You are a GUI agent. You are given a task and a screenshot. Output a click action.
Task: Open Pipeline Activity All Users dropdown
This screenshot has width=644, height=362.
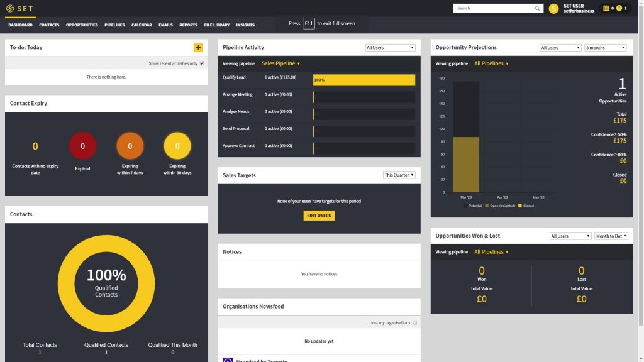[390, 48]
